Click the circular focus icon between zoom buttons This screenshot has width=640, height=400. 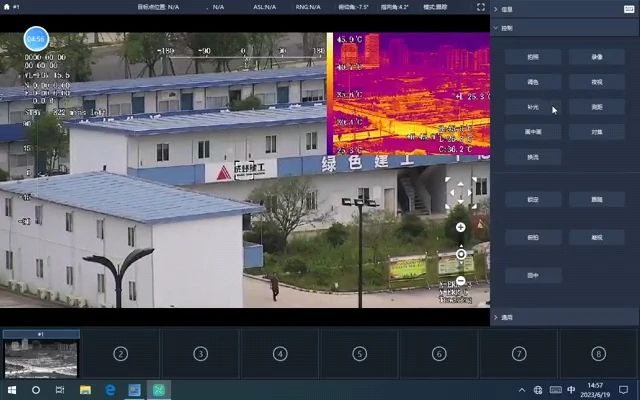[460, 254]
